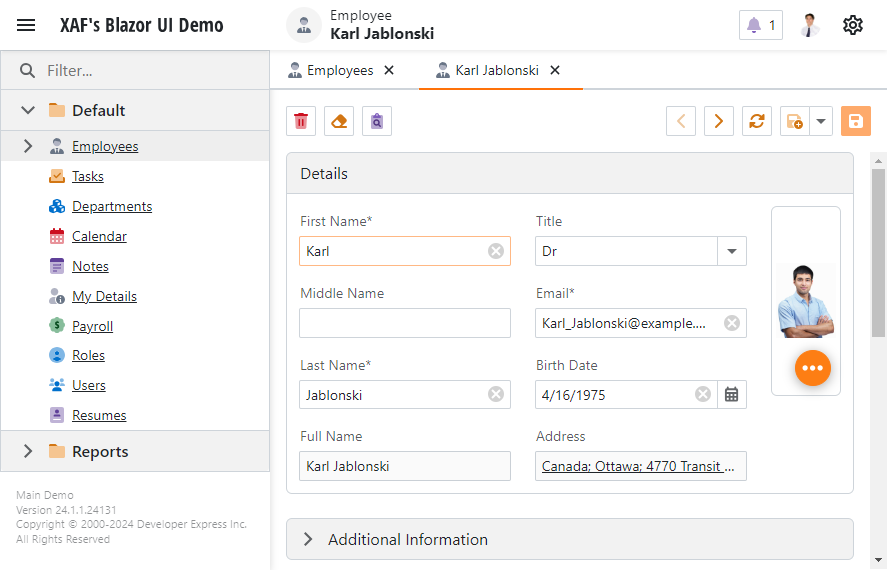Open notifications bell showing 1
Viewport: 887px width, 570px height.
(x=761, y=25)
